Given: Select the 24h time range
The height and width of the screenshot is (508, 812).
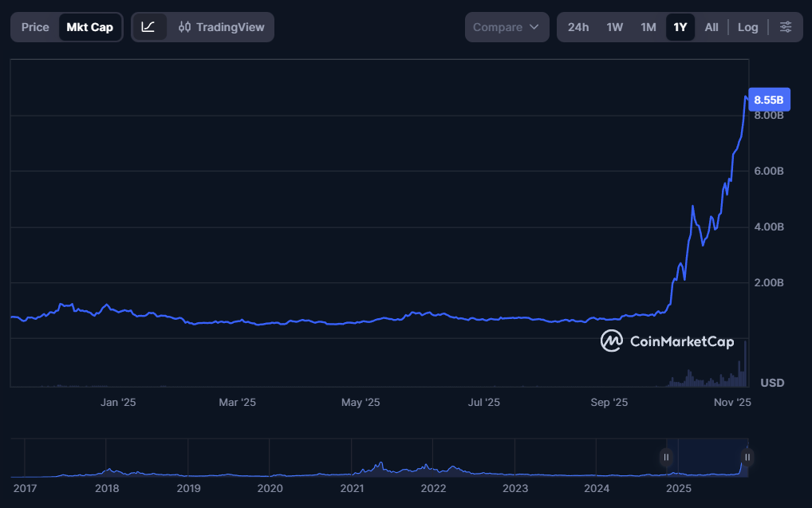Looking at the screenshot, I should [x=577, y=26].
